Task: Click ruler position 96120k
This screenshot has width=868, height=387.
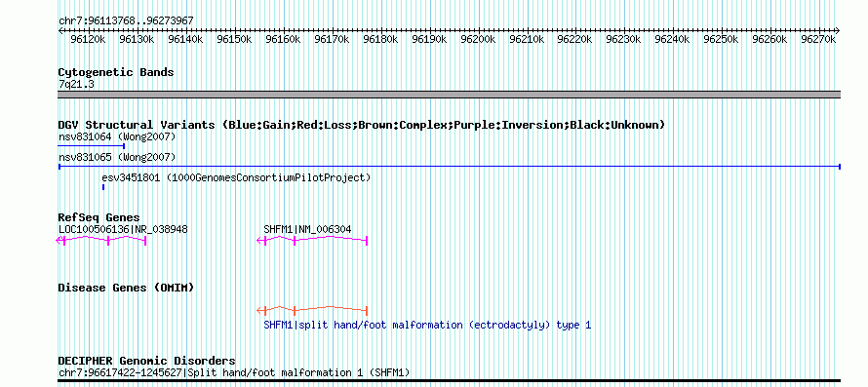Action: 88,39
